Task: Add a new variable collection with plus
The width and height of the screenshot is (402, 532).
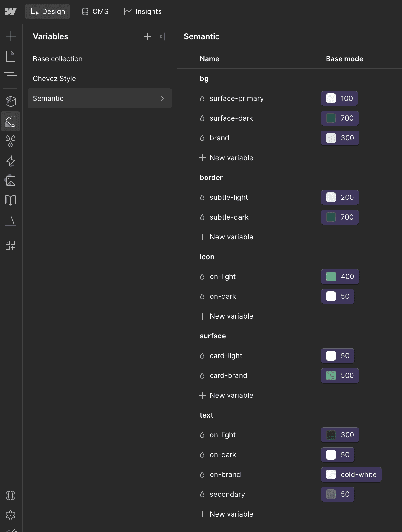Action: (x=147, y=36)
